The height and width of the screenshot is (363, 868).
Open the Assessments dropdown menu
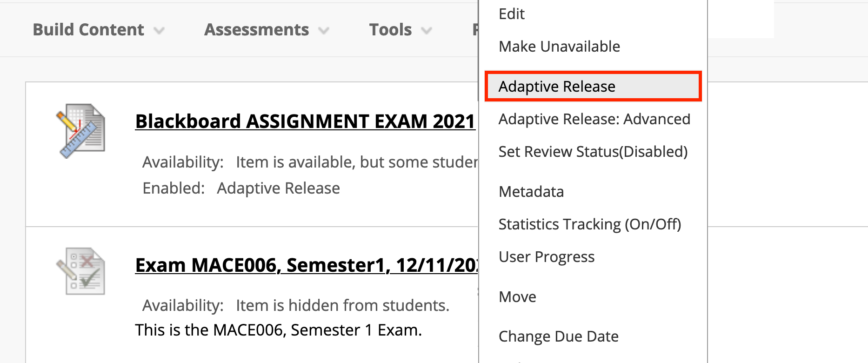click(x=256, y=30)
